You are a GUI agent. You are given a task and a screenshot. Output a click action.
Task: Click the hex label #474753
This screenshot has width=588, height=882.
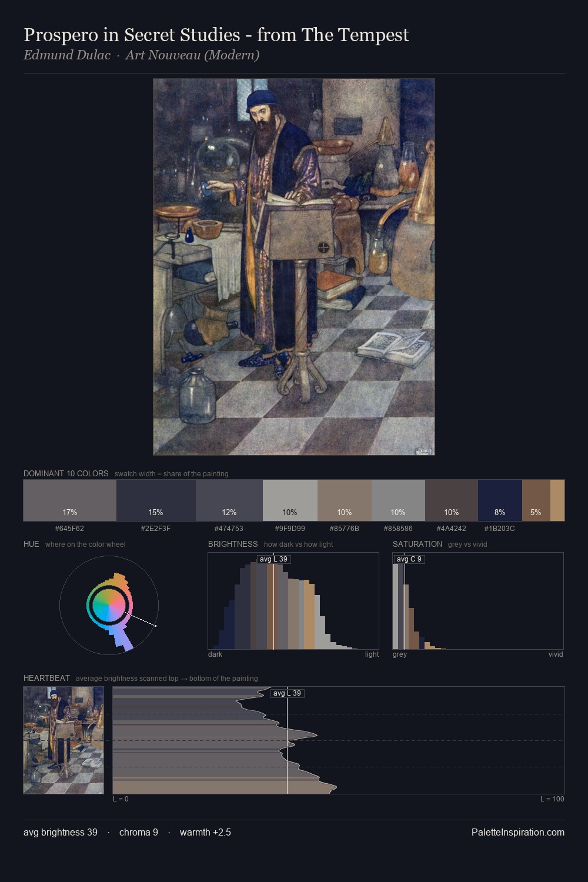tap(229, 529)
